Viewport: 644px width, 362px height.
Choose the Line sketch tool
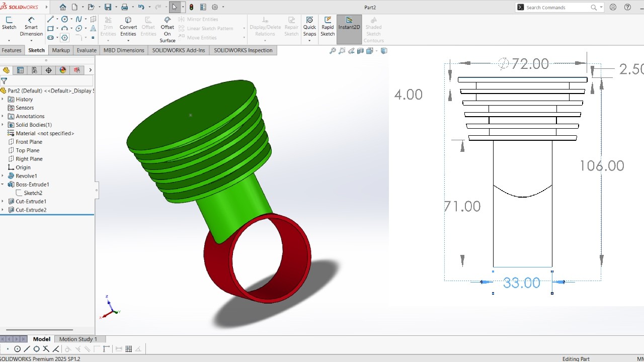(50, 19)
